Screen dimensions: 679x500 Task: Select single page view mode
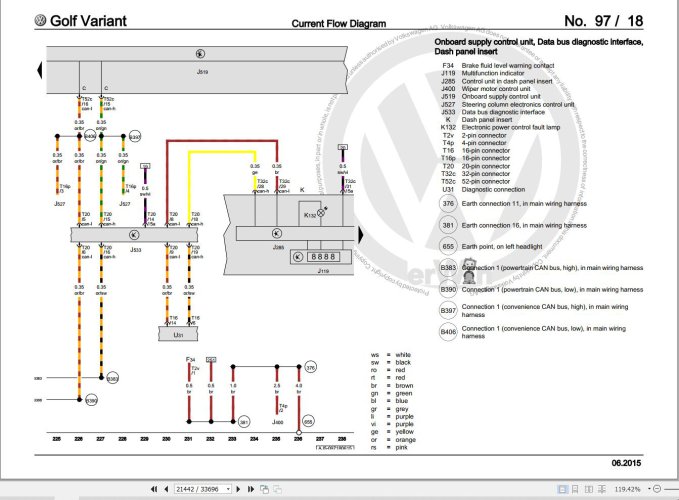[562, 489]
